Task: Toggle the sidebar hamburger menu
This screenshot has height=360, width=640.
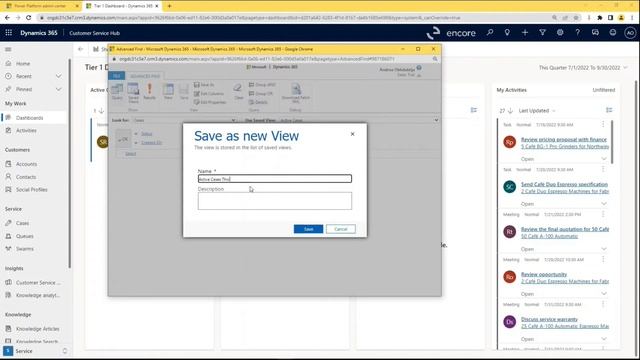Action: click(8, 49)
